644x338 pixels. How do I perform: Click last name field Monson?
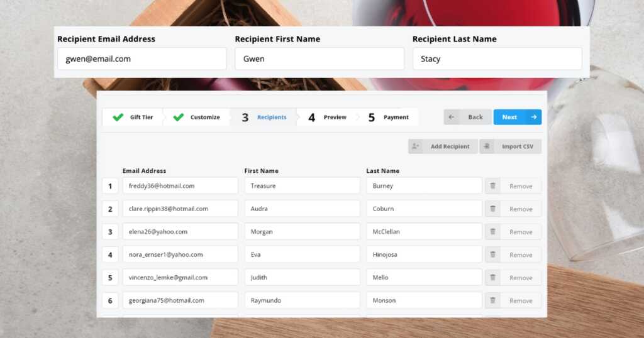click(x=425, y=301)
